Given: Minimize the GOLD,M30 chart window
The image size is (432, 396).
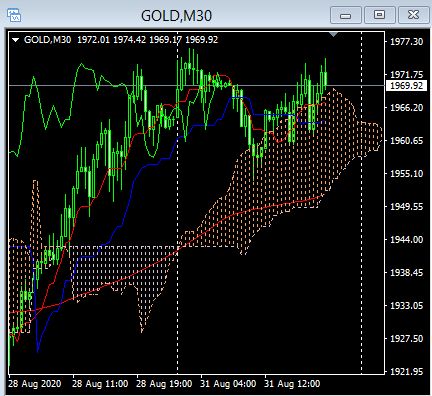Looking at the screenshot, I should point(346,15).
